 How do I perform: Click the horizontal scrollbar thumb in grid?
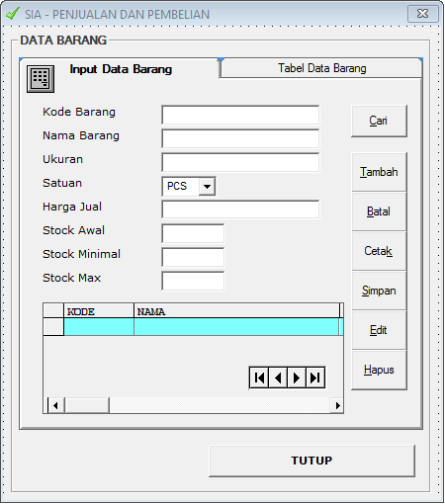[x=87, y=405]
